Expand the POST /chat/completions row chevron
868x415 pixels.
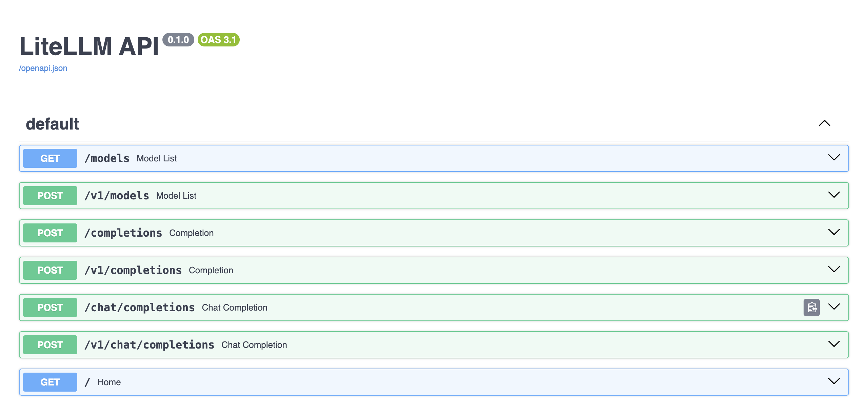point(834,307)
